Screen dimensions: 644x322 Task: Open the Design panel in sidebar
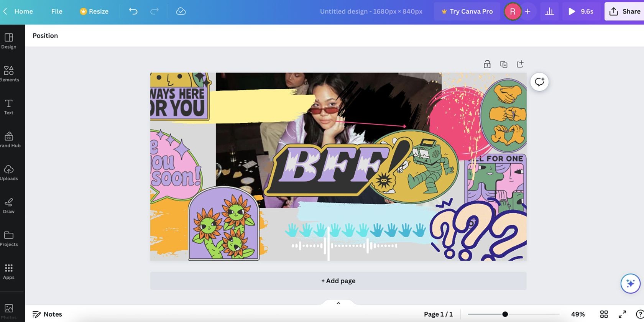9,41
